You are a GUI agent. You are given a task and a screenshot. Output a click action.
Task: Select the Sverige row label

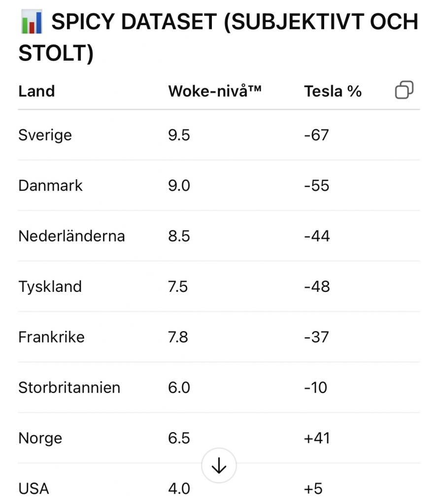click(45, 135)
